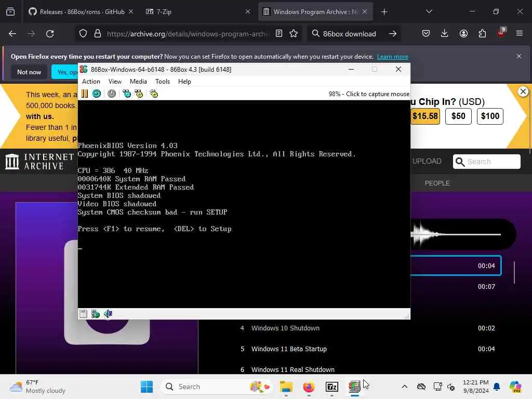This screenshot has width=532, height=399.
Task: Click the 'Learn more' link in Firefox notification
Action: coord(393,57)
